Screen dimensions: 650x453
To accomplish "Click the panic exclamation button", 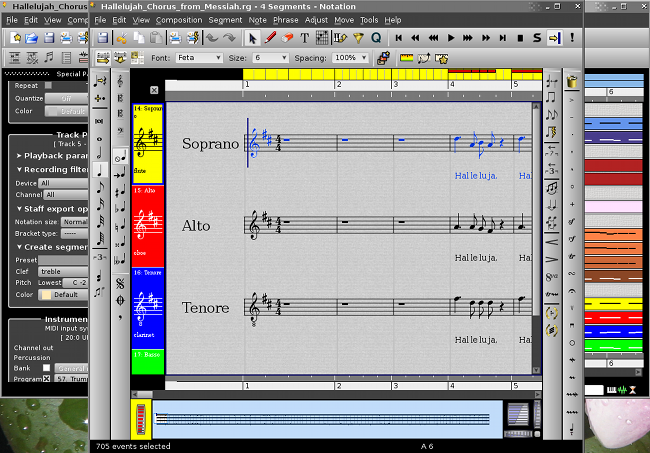I will click(x=572, y=38).
